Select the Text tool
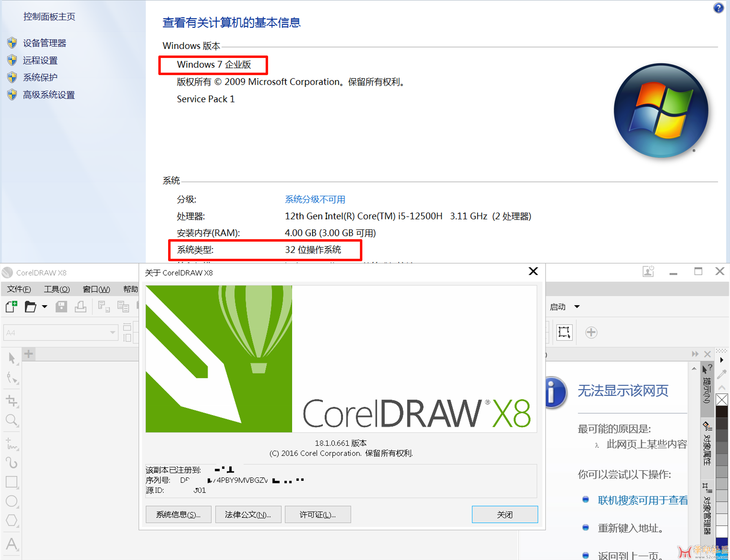730x560 pixels. click(12, 544)
